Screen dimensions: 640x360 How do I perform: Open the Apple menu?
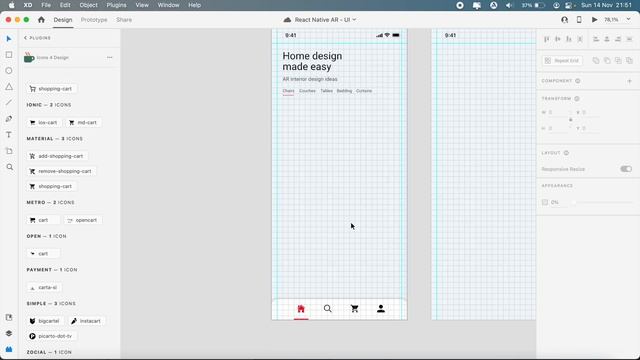click(11, 5)
